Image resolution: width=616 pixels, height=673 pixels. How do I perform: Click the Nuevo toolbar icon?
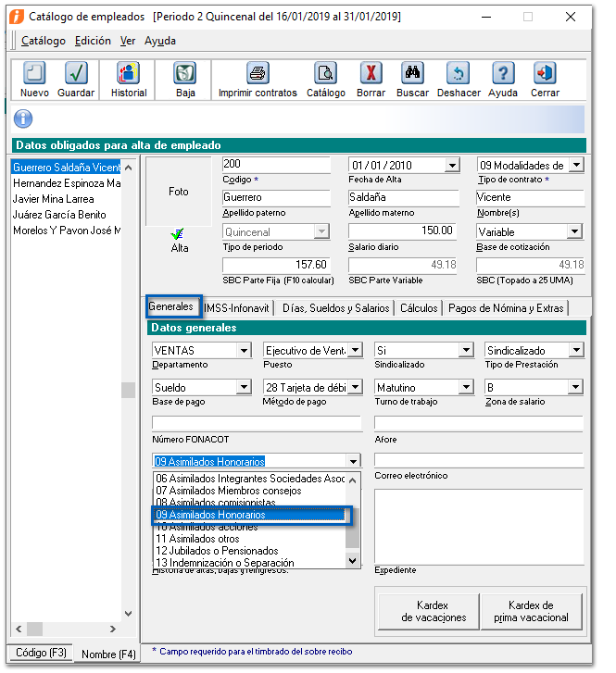34,74
